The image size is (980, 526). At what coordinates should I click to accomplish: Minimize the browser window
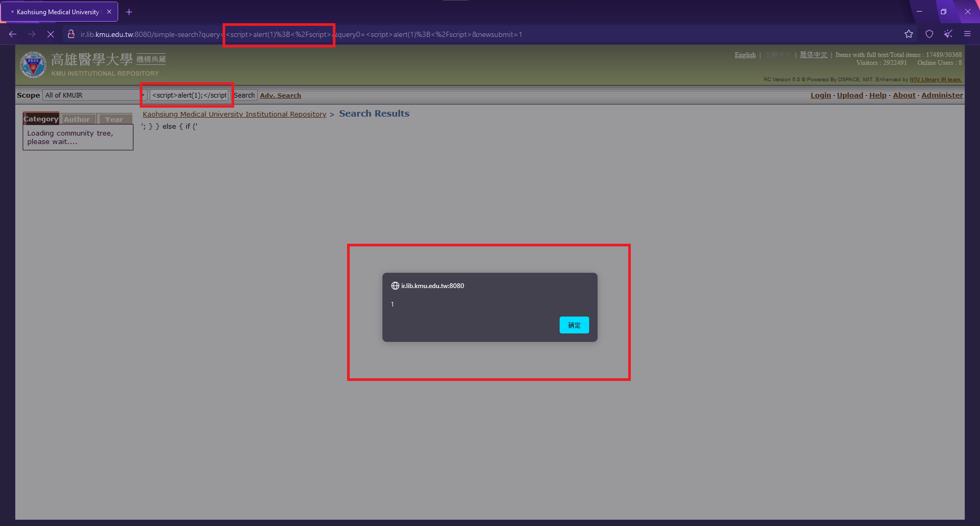(x=919, y=12)
